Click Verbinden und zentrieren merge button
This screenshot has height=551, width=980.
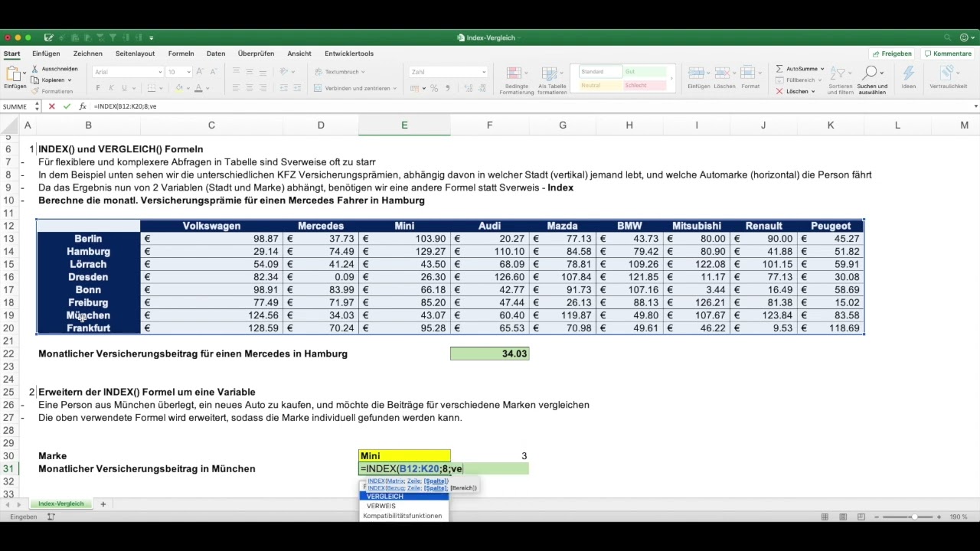click(355, 88)
